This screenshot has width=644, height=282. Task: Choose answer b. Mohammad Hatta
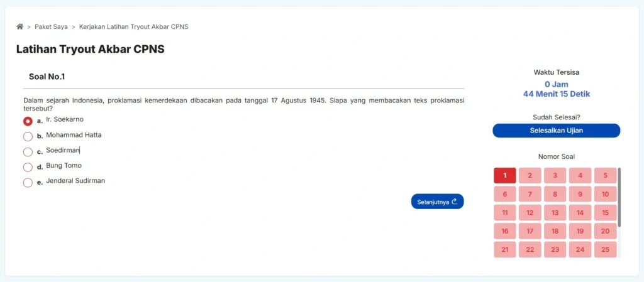28,136
